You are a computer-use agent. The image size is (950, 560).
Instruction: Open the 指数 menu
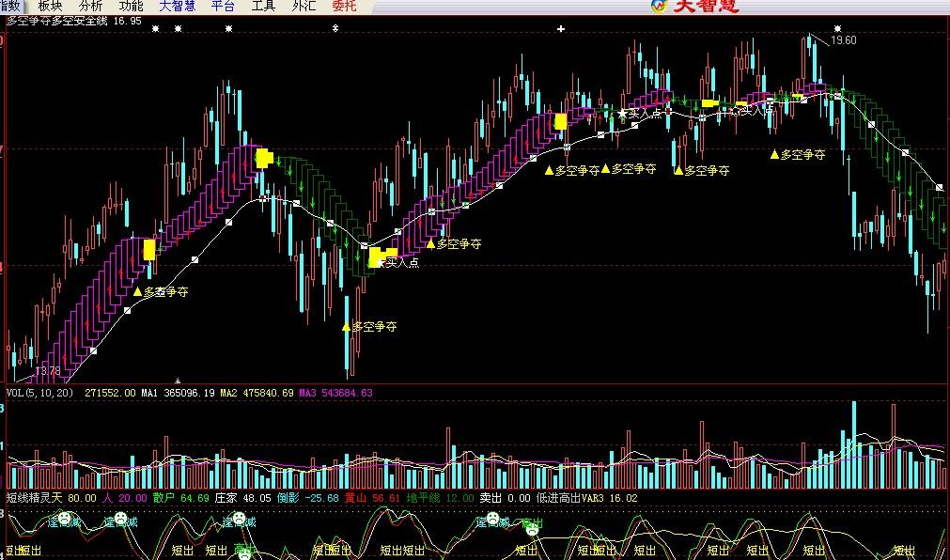[9, 6]
